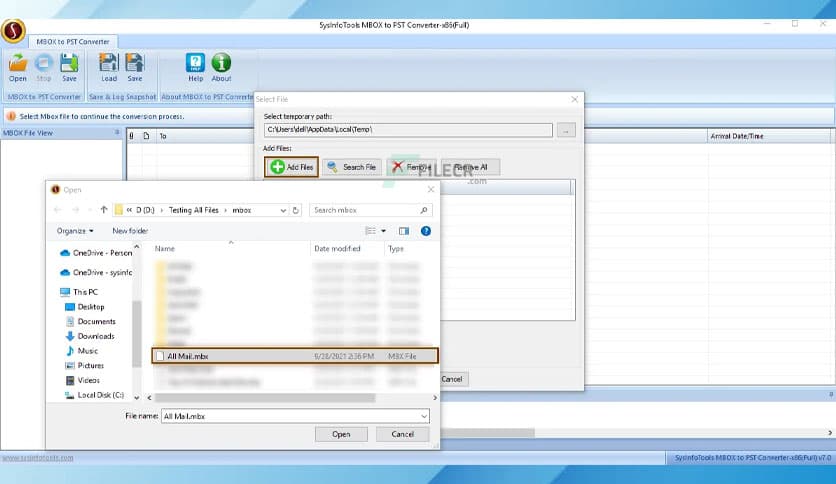Open Desktop in navigation pane
This screenshot has width=836, height=484.
click(85, 307)
